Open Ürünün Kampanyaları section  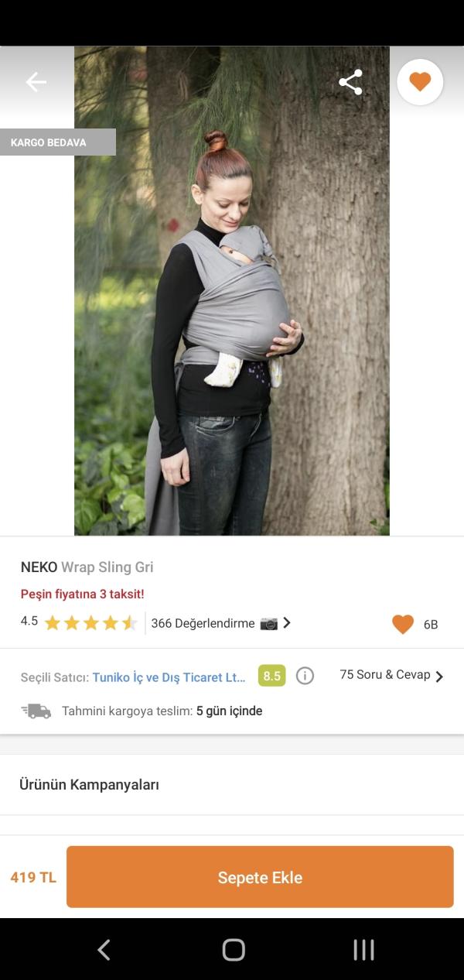[232, 785]
